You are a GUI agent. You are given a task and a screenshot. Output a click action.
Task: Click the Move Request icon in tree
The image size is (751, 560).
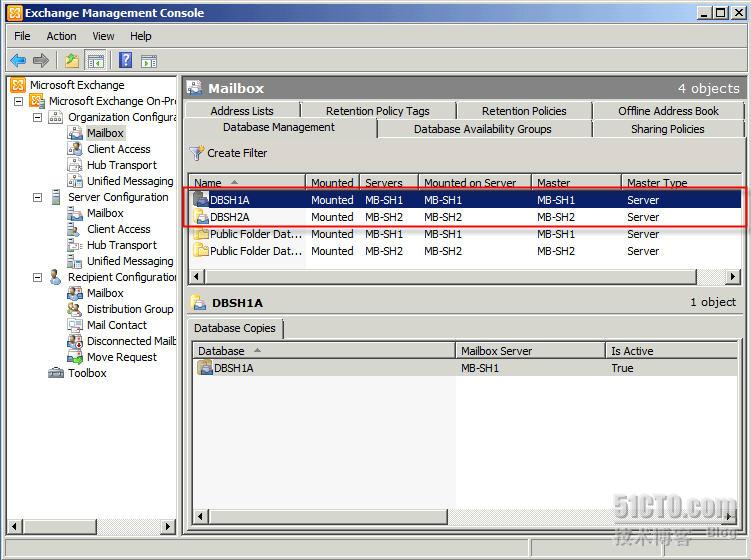[x=75, y=357]
